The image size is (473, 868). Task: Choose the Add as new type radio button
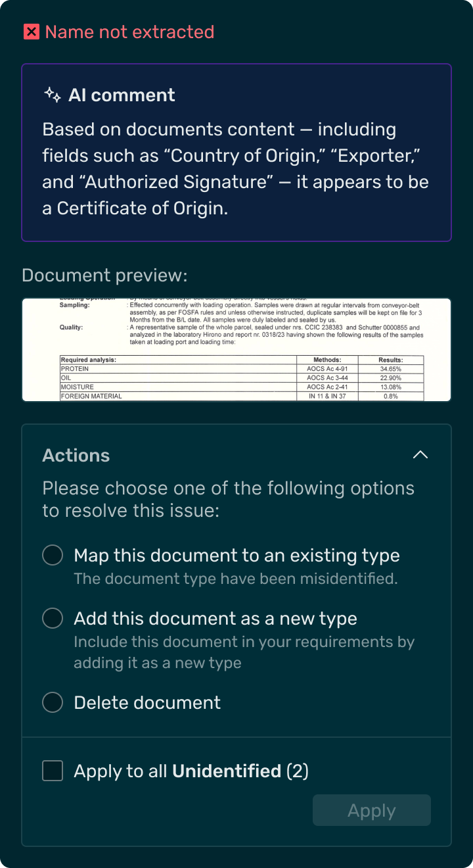pos(53,618)
